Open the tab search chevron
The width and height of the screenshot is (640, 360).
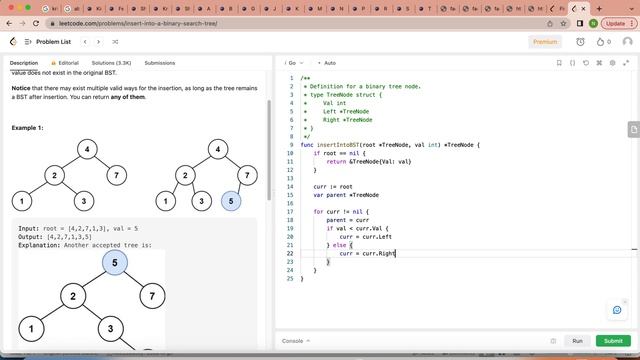[631, 8]
